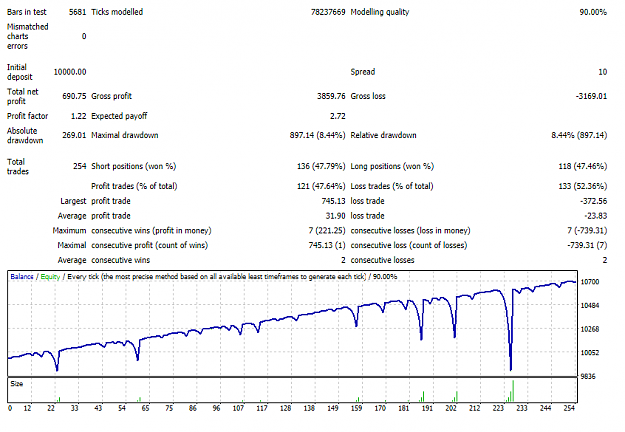Click Absolute drawdown value 269.01
Image resolution: width=625 pixels, height=432 pixels.
point(74,135)
